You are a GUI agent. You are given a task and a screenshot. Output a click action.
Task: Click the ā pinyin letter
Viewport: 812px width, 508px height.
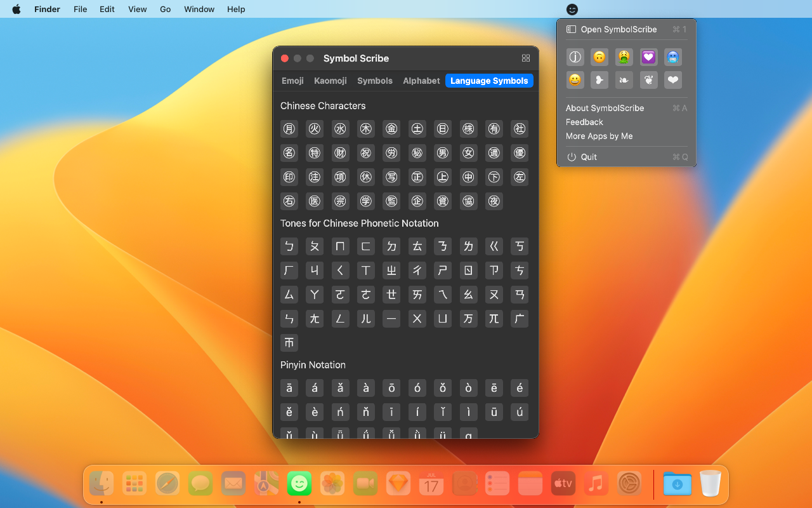289,388
